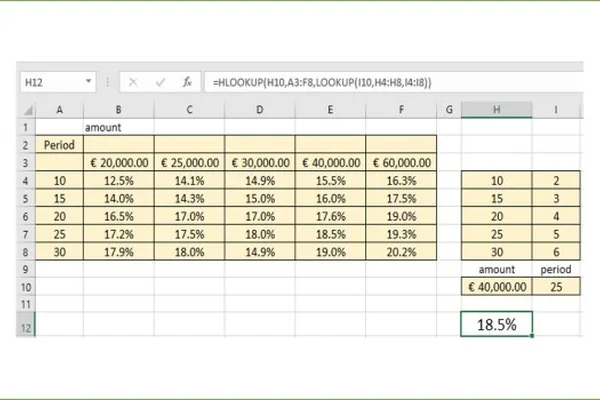600x400 pixels.
Task: Select result cell H12 showing 18.5%
Action: pos(497,324)
